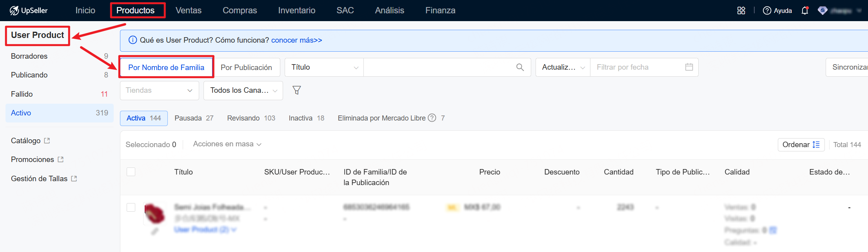This screenshot has width=868, height=252.
Task: Open the notifications bell
Action: click(x=805, y=11)
